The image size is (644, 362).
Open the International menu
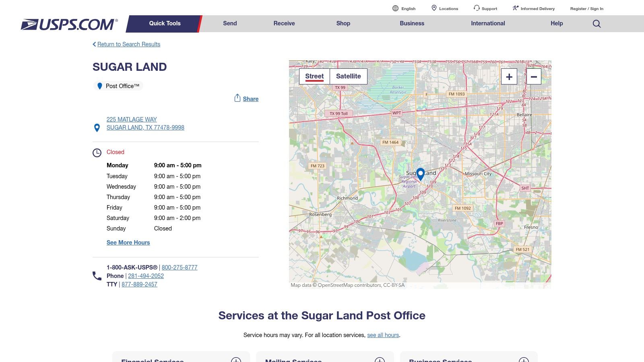[x=488, y=24]
